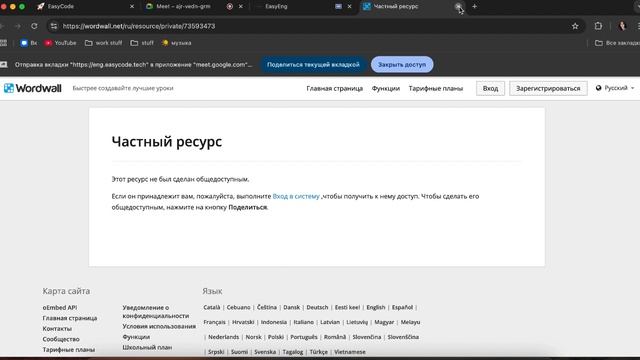Open the YouTube bookmark

[60, 43]
